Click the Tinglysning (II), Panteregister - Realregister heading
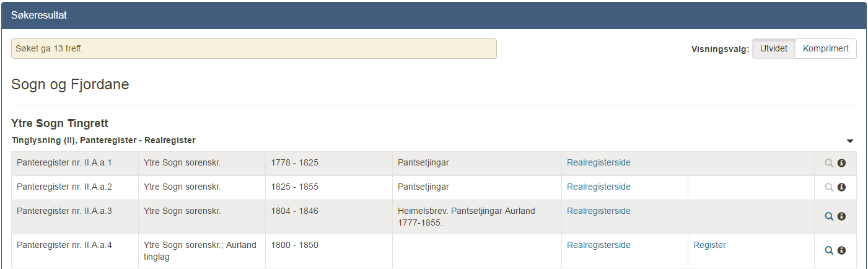Image resolution: width=868 pixels, height=269 pixels. click(103, 141)
